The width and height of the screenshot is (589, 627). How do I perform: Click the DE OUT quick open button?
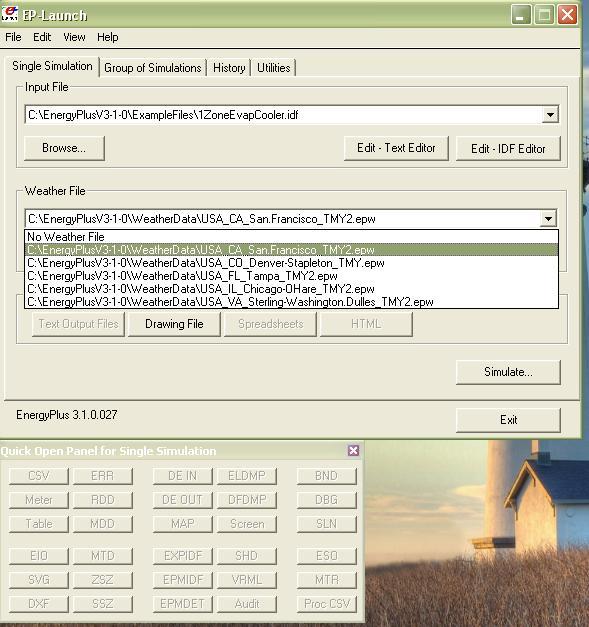tap(183, 500)
